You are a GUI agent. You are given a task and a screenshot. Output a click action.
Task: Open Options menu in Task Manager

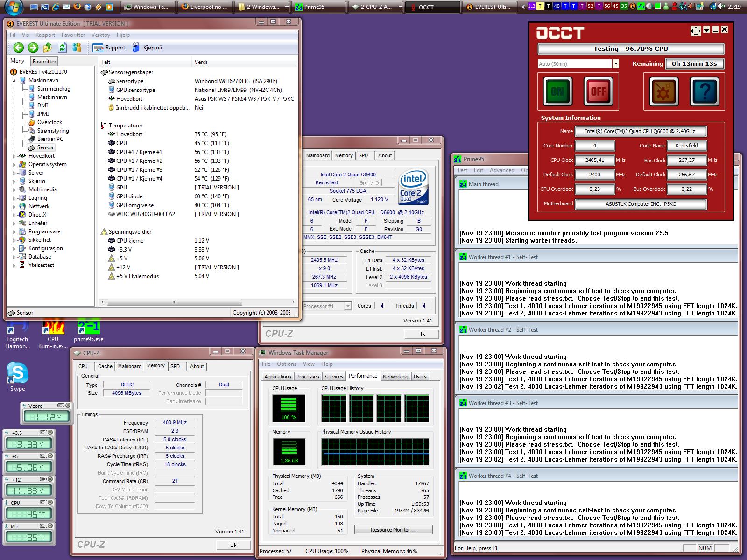click(286, 364)
